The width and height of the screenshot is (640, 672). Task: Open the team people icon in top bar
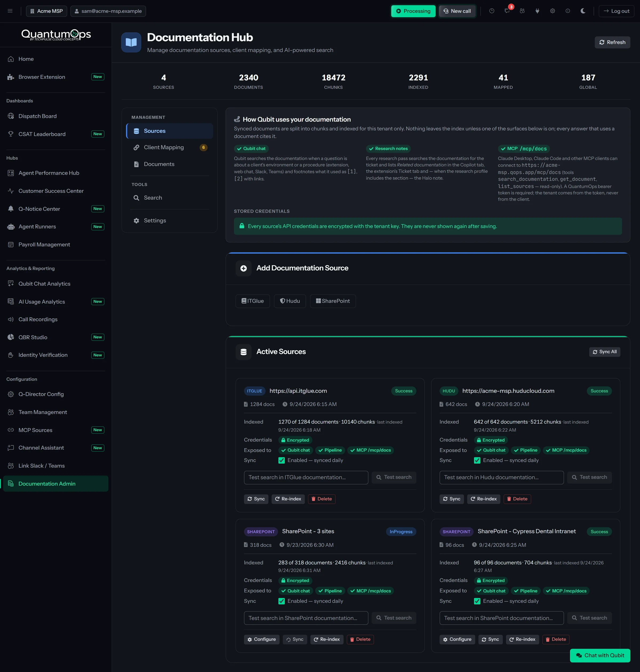(x=522, y=11)
